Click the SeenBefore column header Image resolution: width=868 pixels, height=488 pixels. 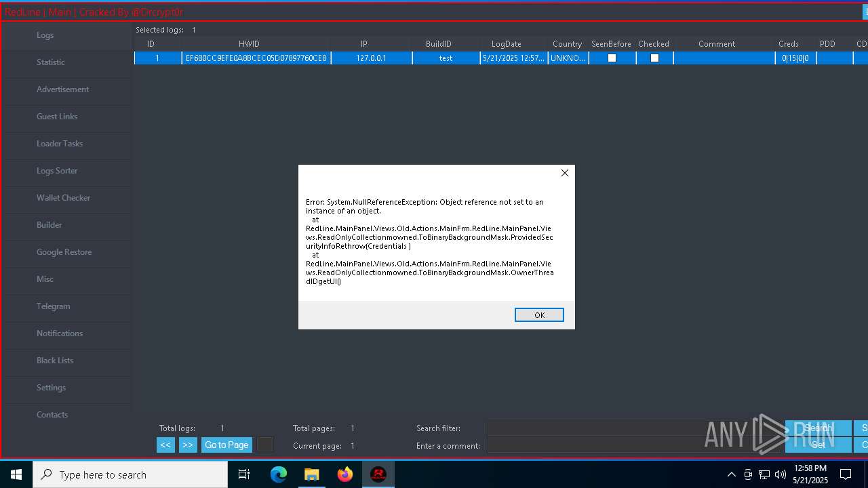[x=612, y=44]
